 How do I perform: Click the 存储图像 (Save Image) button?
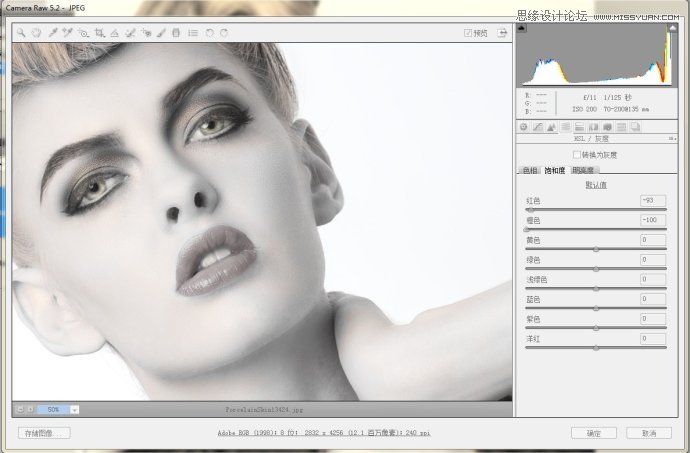[45, 433]
